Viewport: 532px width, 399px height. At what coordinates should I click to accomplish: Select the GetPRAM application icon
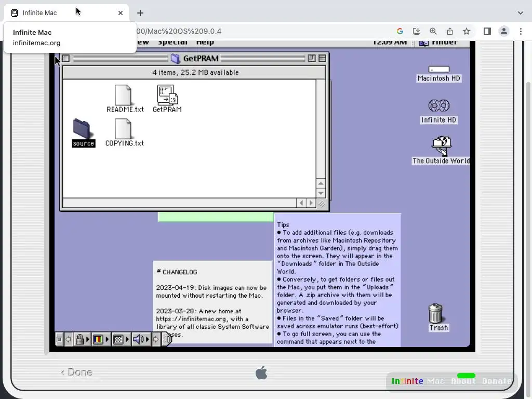[x=167, y=95]
